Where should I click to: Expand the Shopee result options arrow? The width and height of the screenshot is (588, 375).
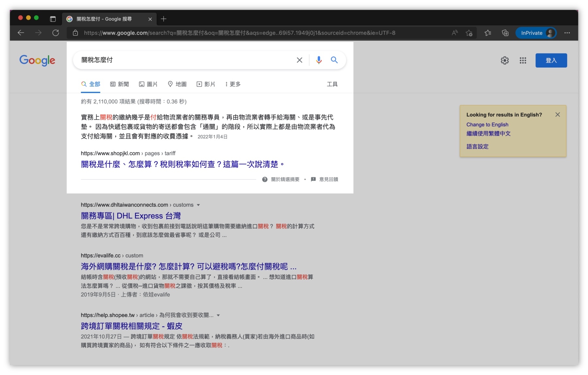click(218, 315)
